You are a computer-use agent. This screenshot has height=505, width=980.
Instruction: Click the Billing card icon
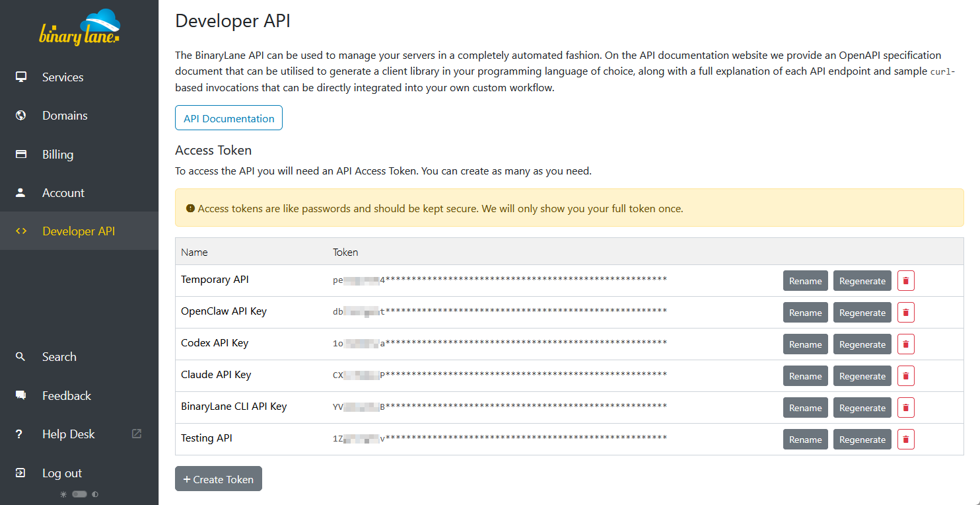21,154
